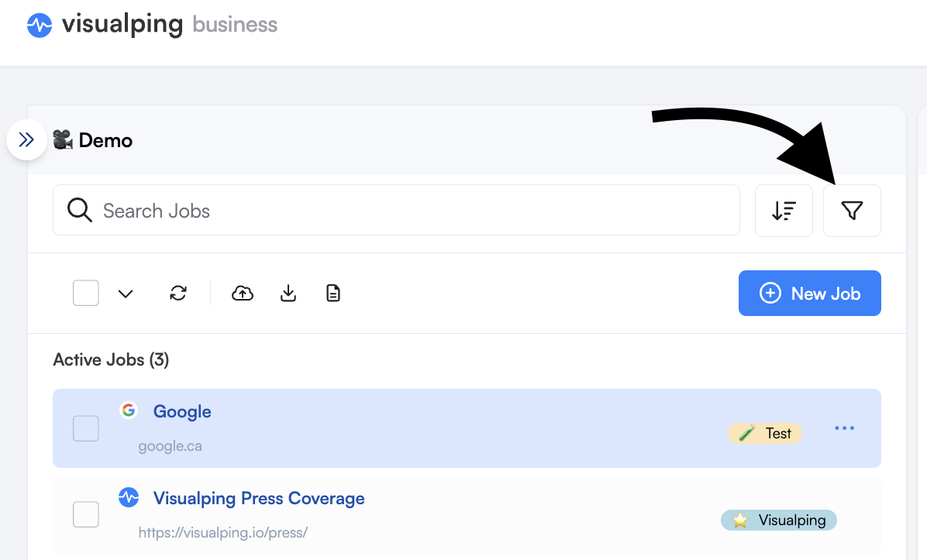Click the Test label tag
This screenshot has height=560, width=927.
point(765,434)
